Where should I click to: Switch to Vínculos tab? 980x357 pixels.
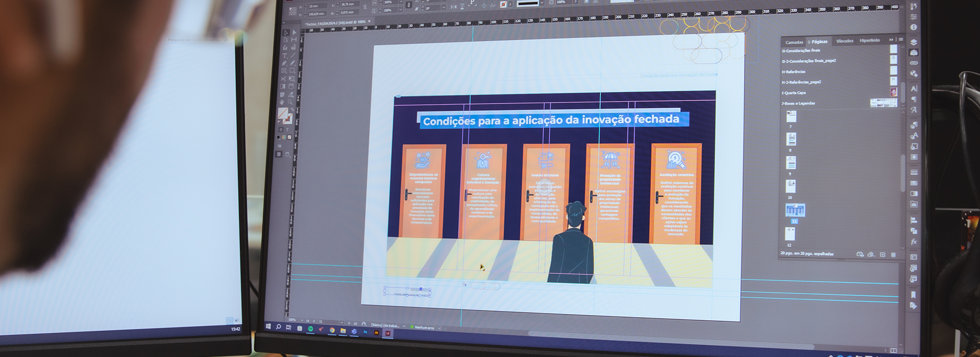coord(845,41)
